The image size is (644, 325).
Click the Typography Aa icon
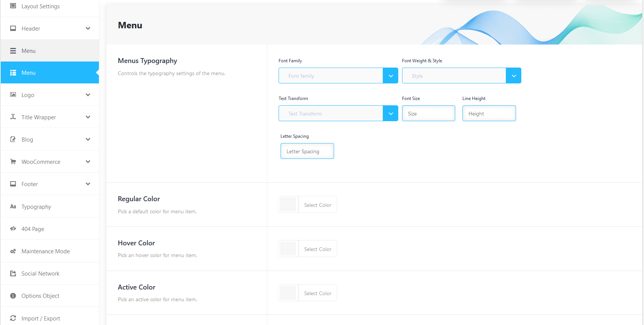[x=13, y=206]
